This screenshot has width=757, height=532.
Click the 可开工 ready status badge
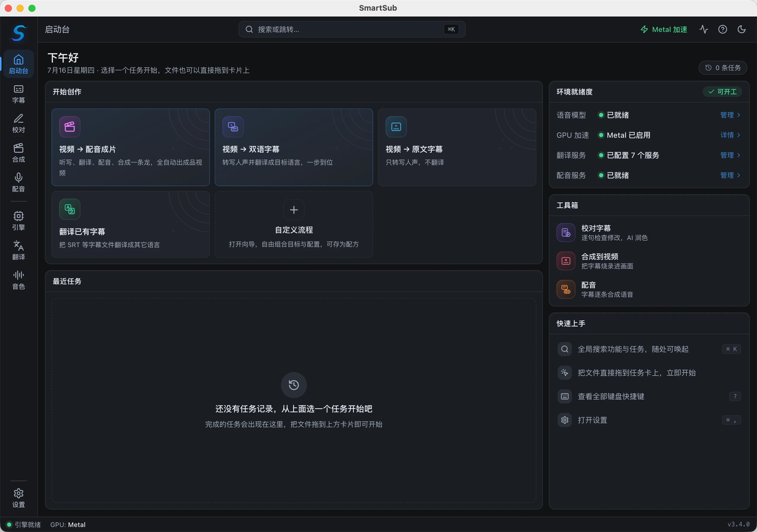point(722,92)
